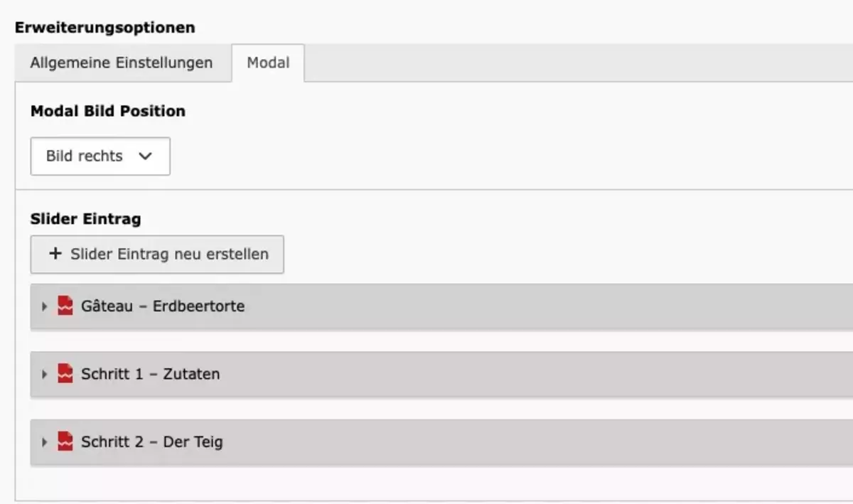Click the plus icon on the new slider entry button

[x=55, y=254]
